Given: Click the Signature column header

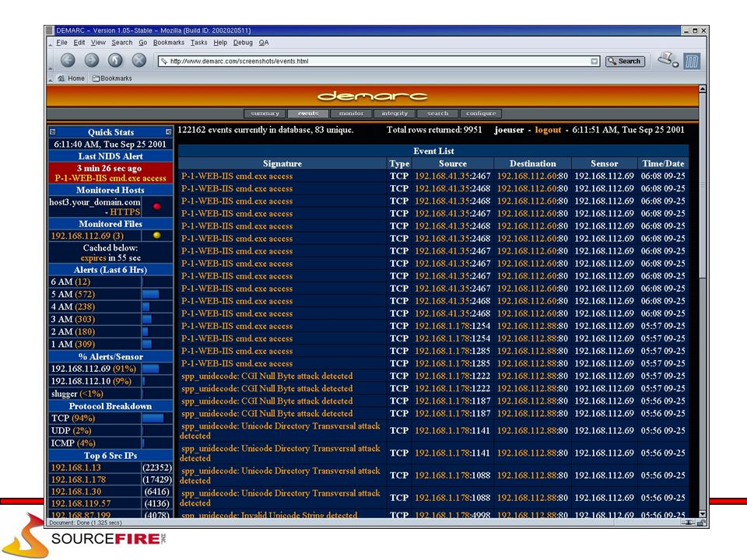Looking at the screenshot, I should tap(282, 163).
